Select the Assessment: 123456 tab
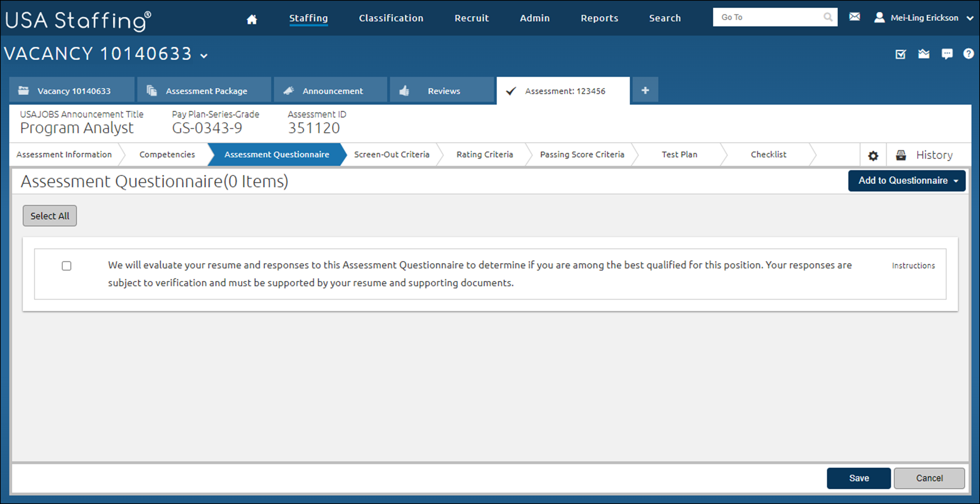The width and height of the screenshot is (980, 504). [x=563, y=91]
